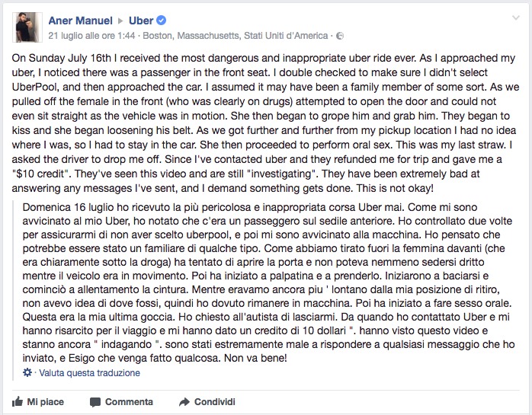Click the arrow icon between Aner Manuel and Uber
Viewport: 532px width, 415px height.
[120, 21]
